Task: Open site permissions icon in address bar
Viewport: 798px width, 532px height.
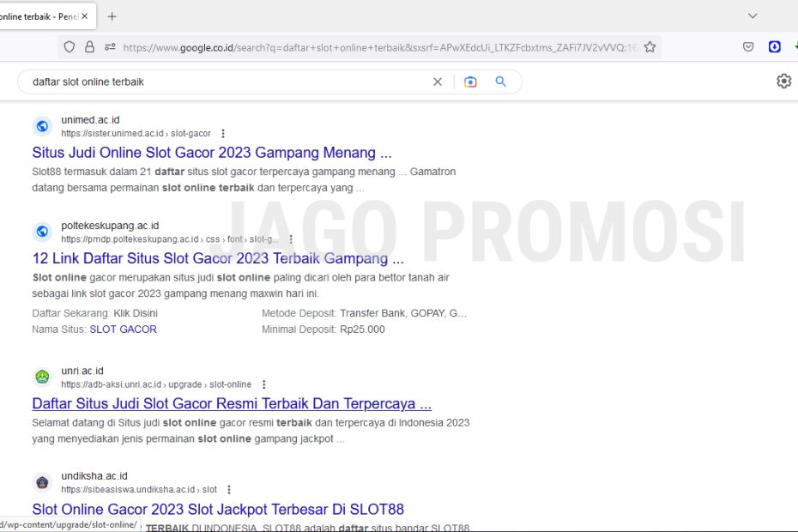Action: pyautogui.click(x=110, y=47)
